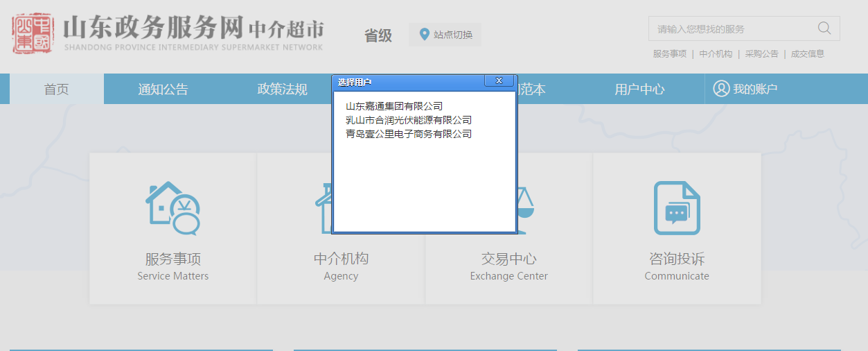This screenshot has width=868, height=351.
Task: Choose 青岛壹公里电子商务有限公司 user
Action: click(408, 134)
